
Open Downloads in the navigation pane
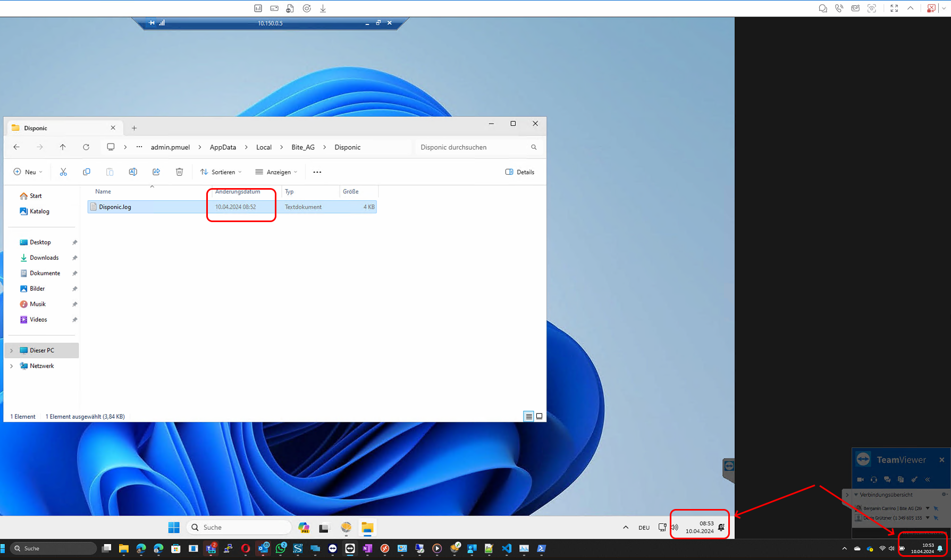[x=44, y=258]
